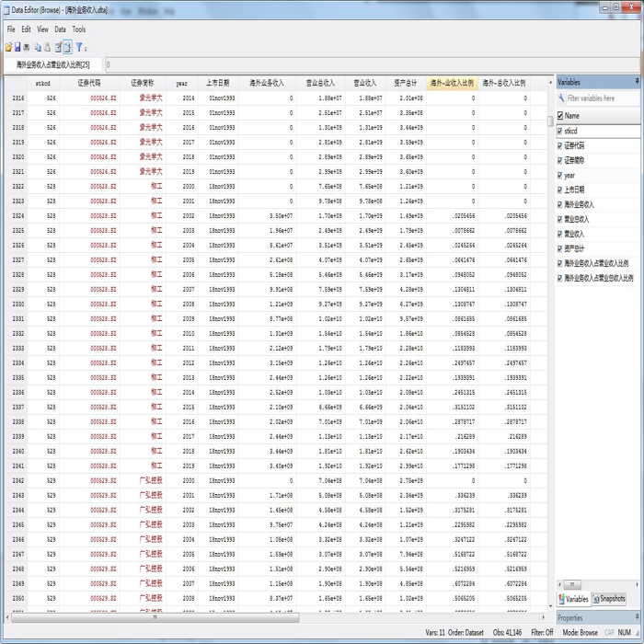Click the cell value edit box

[372, 64]
